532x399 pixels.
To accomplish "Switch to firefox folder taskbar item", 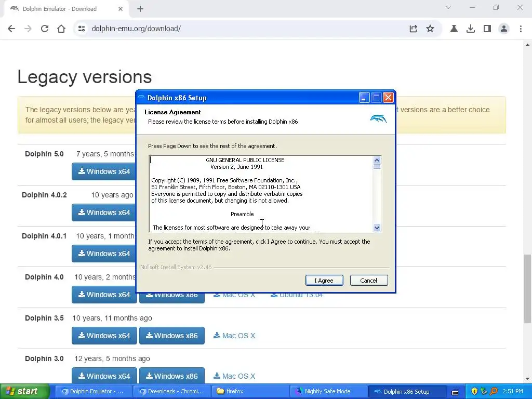I will pyautogui.click(x=250, y=392).
